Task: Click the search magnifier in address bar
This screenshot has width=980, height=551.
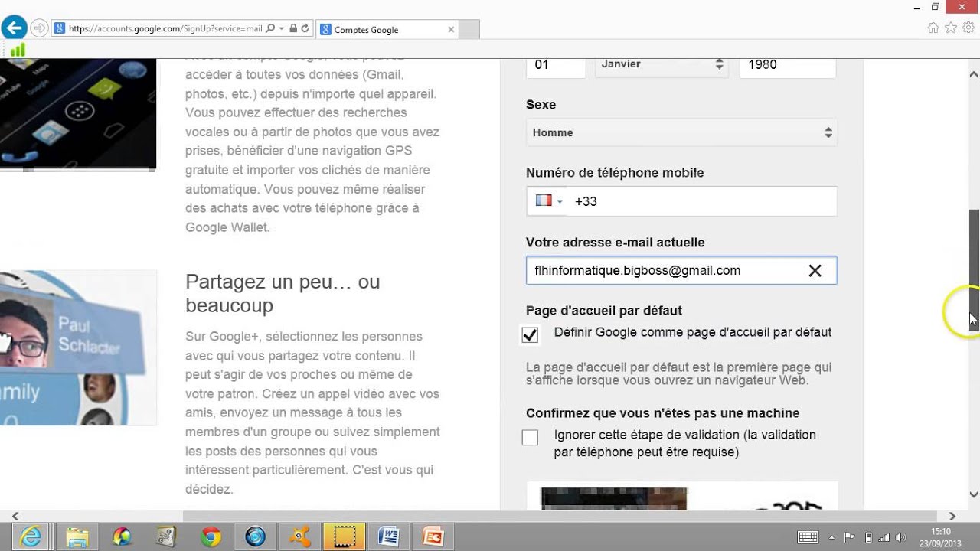Action: tap(270, 29)
